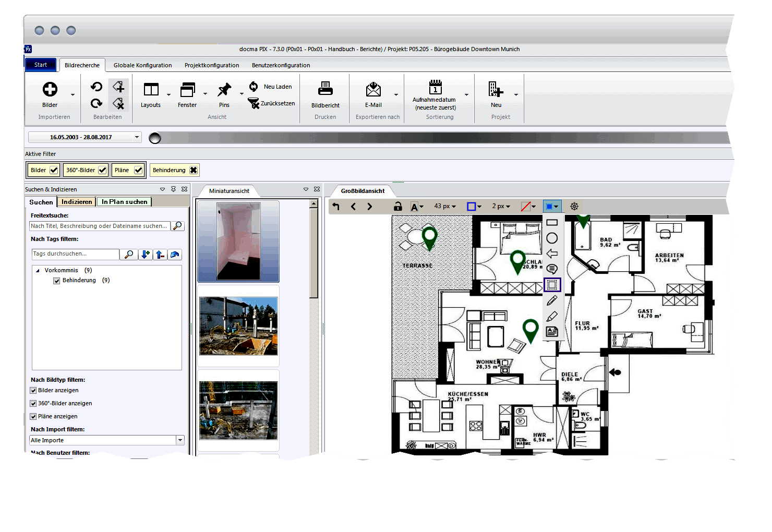Disable the 'Pläne anzeigen' checkbox

click(x=33, y=417)
